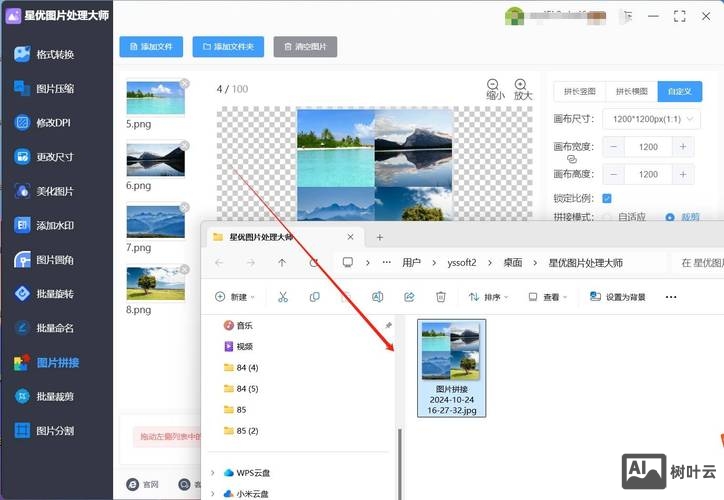Open the 新建 new item dropdown
724x500 pixels.
(235, 297)
